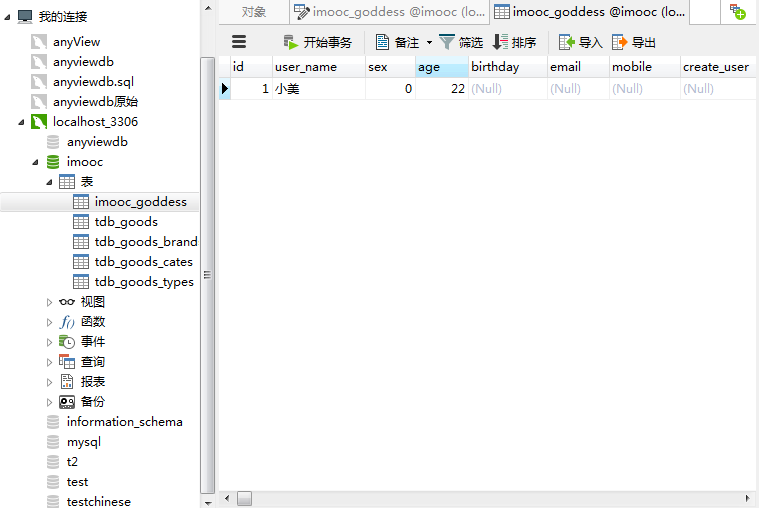This screenshot has width=760, height=508.
Task: Click the imooc_goddess table icon in tree
Action: (x=81, y=202)
